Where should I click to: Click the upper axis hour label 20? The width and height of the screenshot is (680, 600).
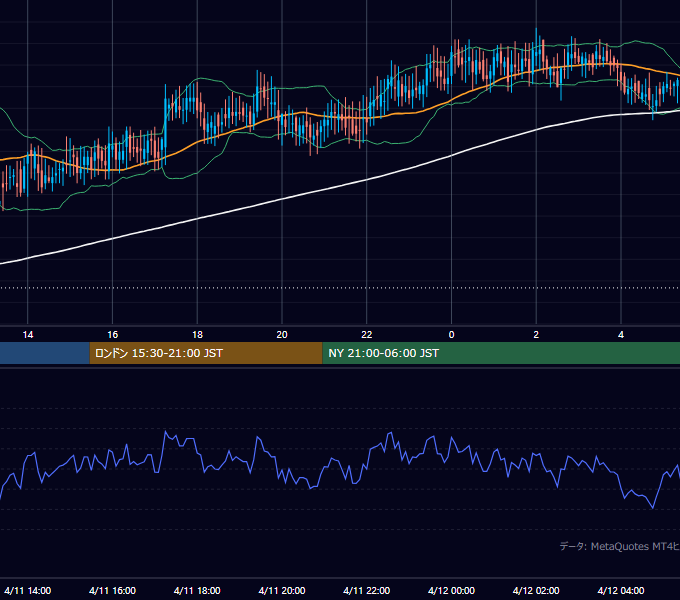(282, 335)
